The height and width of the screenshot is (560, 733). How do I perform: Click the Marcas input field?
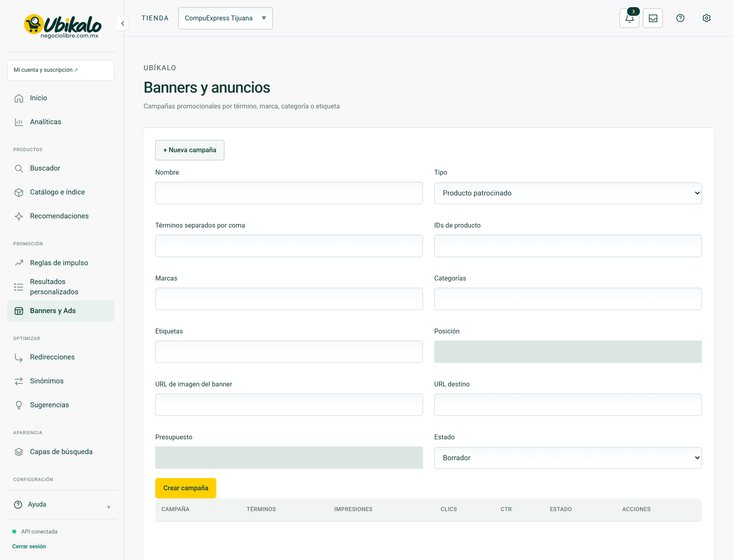tap(289, 299)
